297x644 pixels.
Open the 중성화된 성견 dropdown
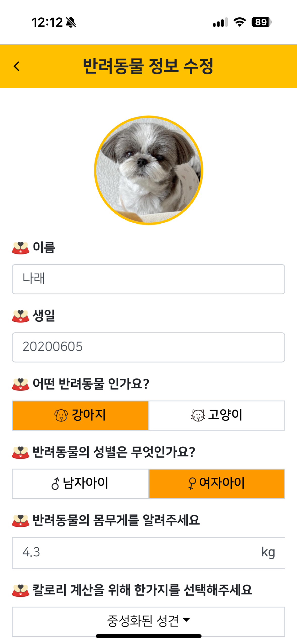coord(148,621)
